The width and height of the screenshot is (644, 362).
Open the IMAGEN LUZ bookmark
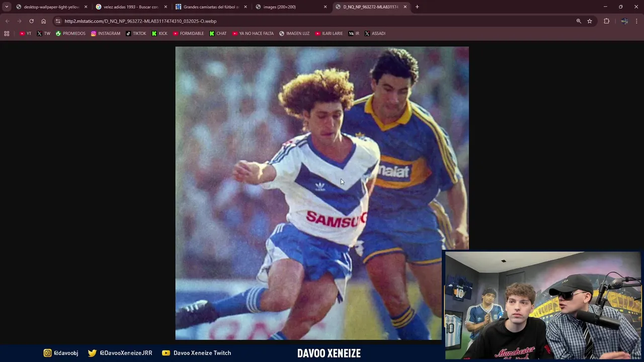coord(294,34)
